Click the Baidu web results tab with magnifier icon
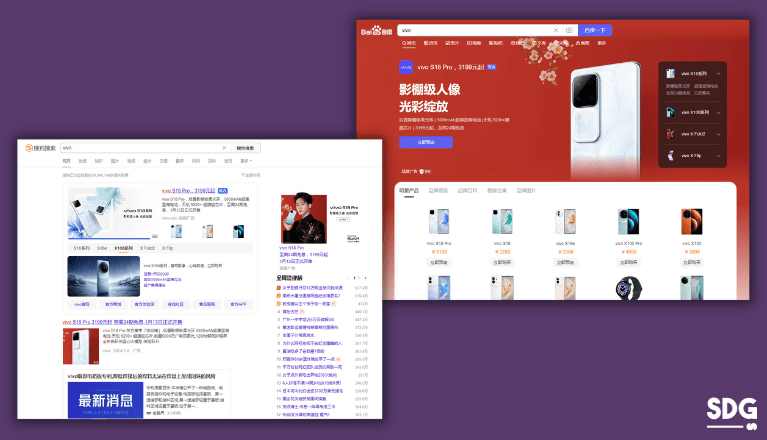This screenshot has height=440, width=767. coord(409,43)
